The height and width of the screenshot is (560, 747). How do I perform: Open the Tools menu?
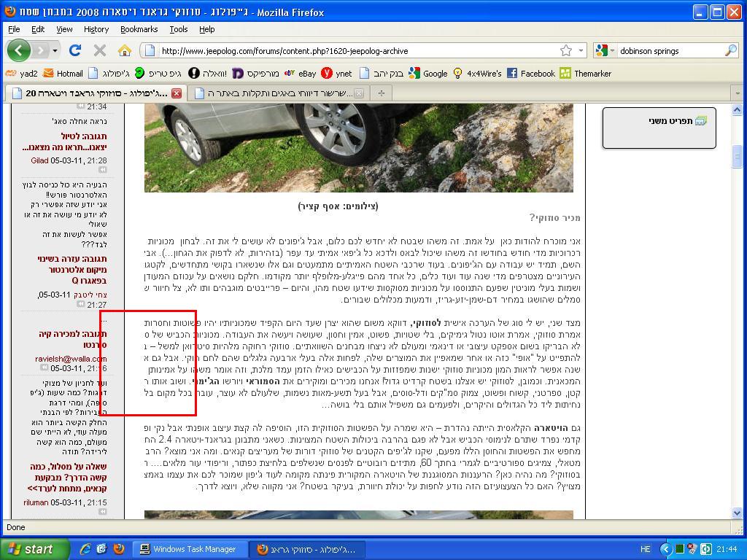(178, 29)
